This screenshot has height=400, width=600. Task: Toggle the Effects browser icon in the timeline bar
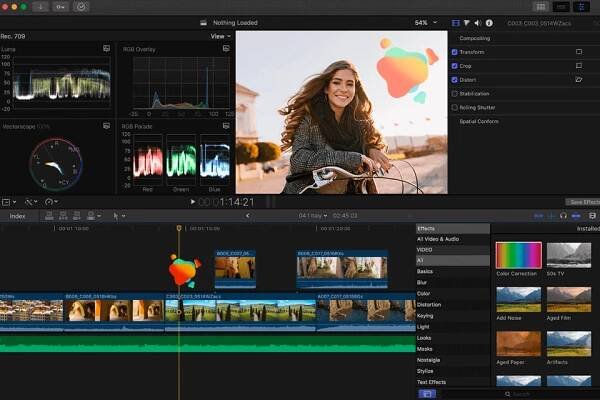click(592, 216)
